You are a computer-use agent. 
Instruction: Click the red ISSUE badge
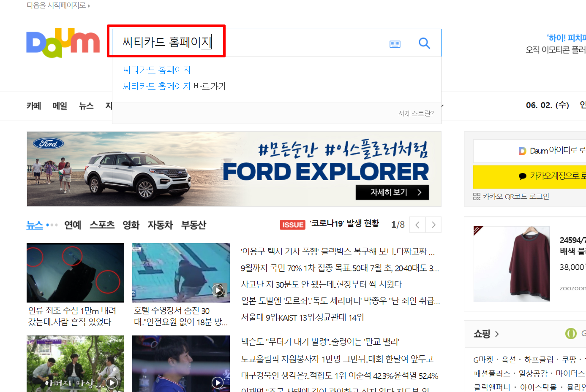[293, 225]
